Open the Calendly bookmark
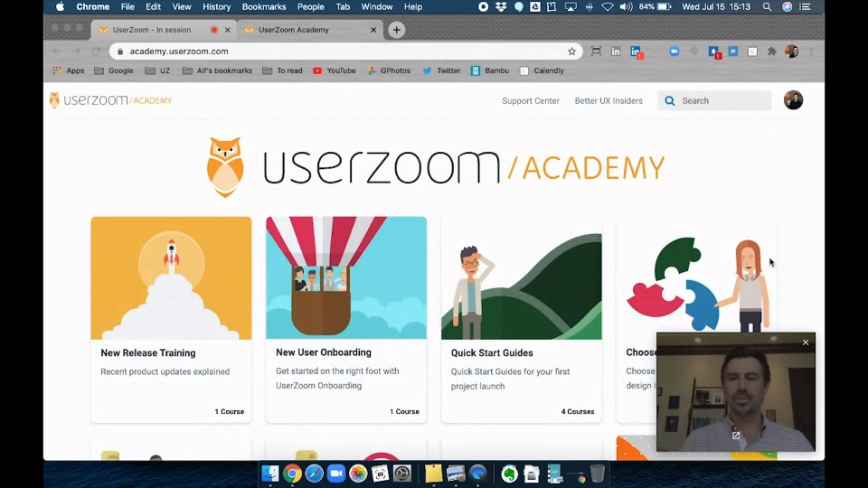 tap(542, 70)
